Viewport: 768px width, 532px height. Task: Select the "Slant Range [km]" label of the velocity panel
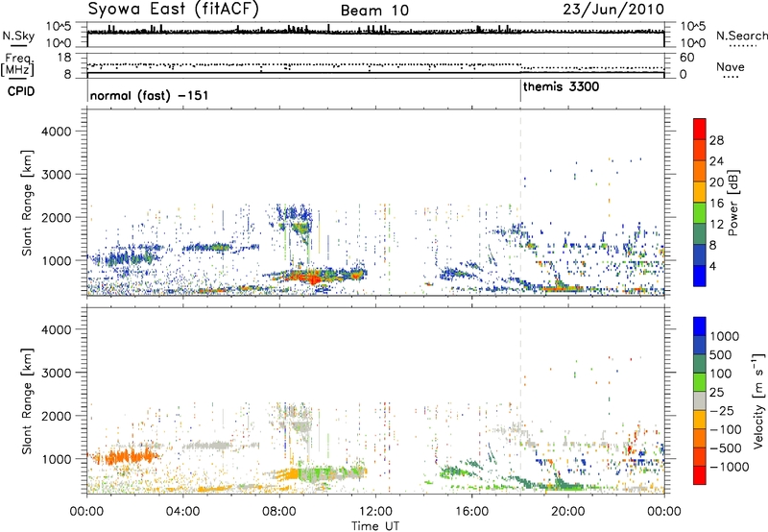point(27,400)
